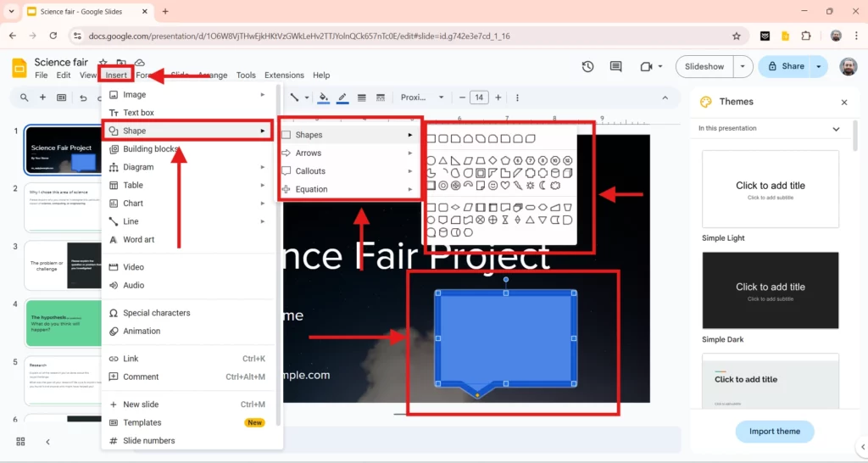Viewport: 868px width, 463px height.
Task: Click the video camera meeting icon
Action: point(645,67)
